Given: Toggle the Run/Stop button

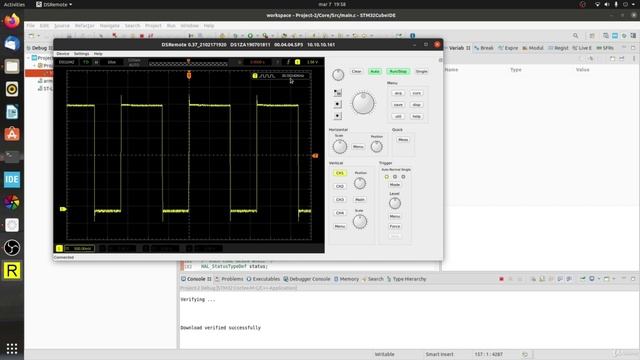Looking at the screenshot, I should click(x=398, y=71).
